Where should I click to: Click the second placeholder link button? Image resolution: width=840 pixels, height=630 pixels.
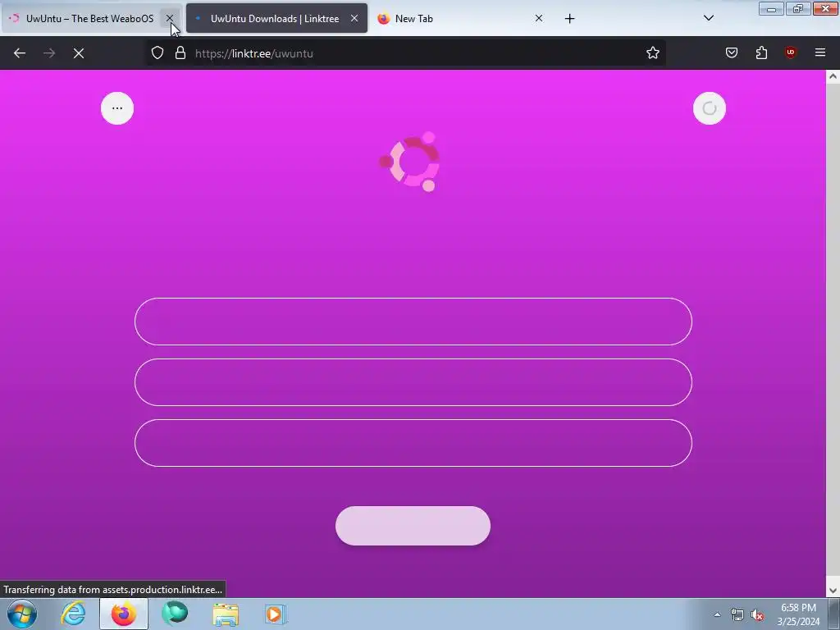(x=413, y=382)
